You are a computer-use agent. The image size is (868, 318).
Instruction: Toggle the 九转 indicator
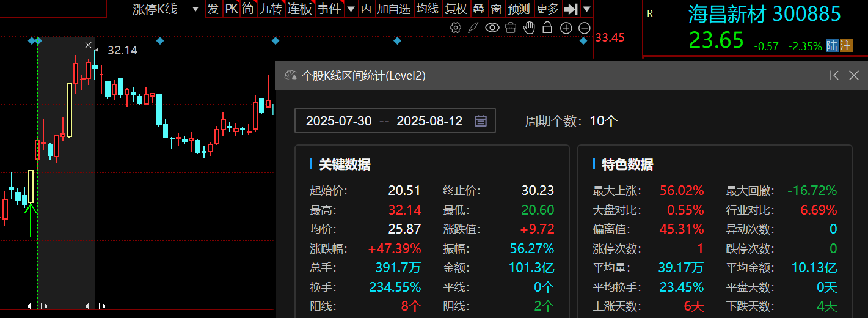click(x=271, y=9)
